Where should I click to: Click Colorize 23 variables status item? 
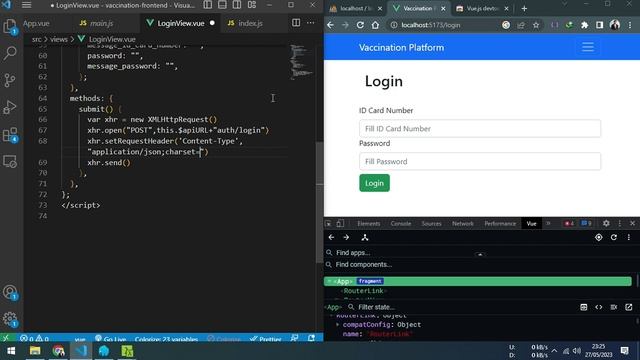(x=166, y=339)
